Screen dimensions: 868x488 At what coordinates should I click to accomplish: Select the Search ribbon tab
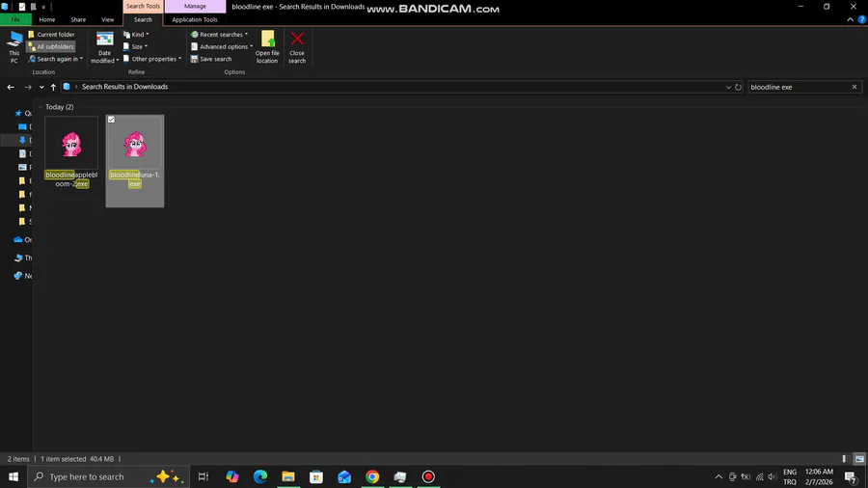pyautogui.click(x=143, y=19)
